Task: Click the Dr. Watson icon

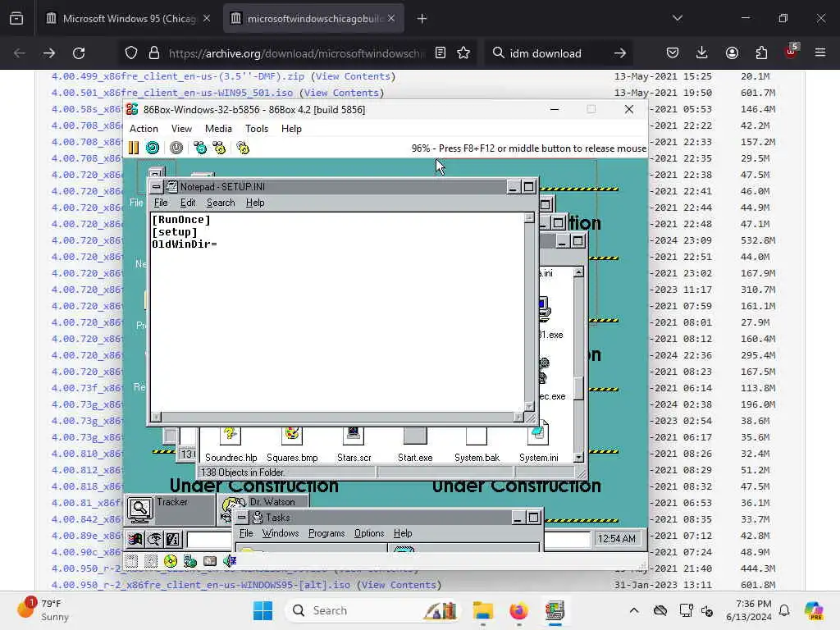Action: coord(234,507)
